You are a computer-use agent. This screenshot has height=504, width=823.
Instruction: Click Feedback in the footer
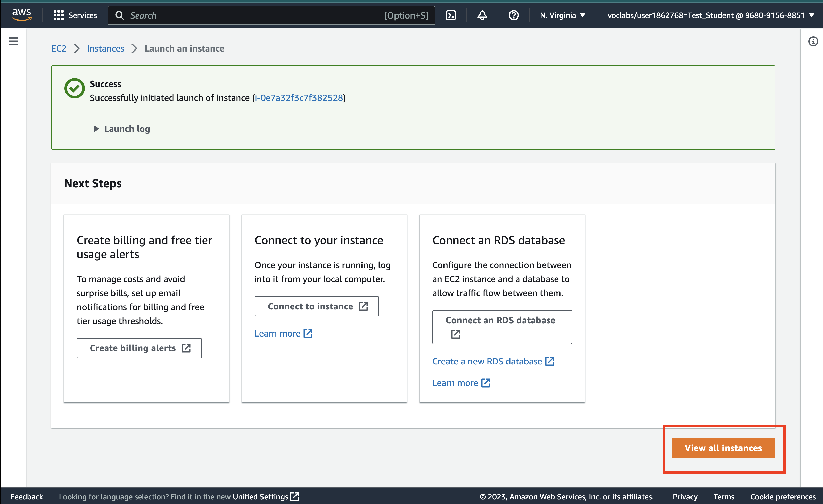coord(27,496)
